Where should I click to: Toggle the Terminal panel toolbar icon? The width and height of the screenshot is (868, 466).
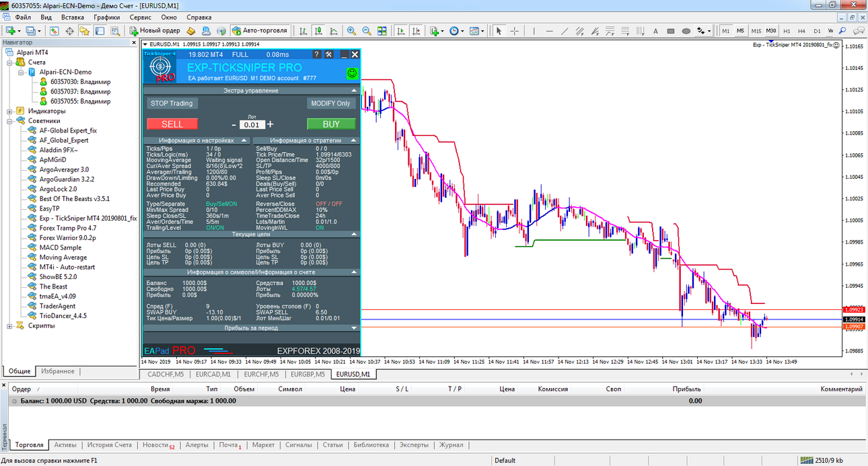click(100, 31)
